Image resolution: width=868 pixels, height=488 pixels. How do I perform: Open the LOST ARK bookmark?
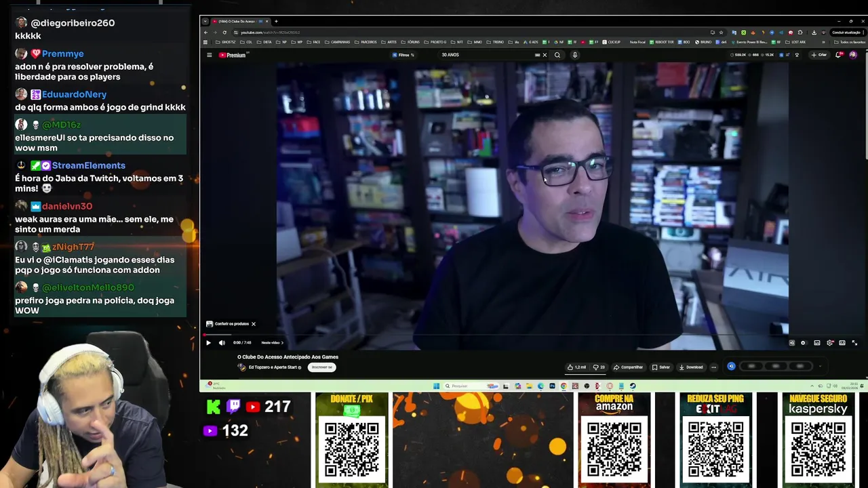[795, 42]
